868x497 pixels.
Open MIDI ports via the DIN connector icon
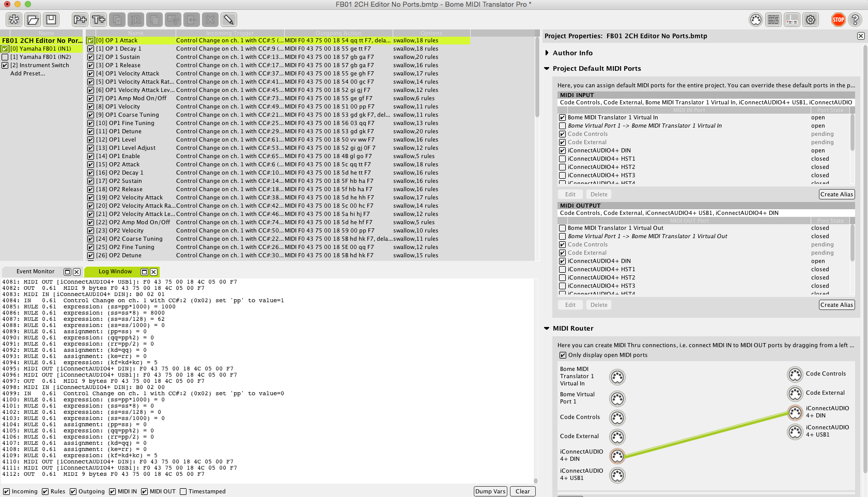click(756, 20)
